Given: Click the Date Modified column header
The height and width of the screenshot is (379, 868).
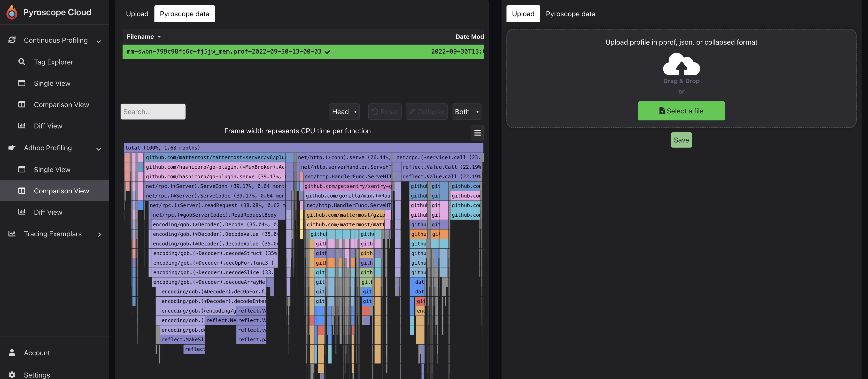Looking at the screenshot, I should point(469,37).
